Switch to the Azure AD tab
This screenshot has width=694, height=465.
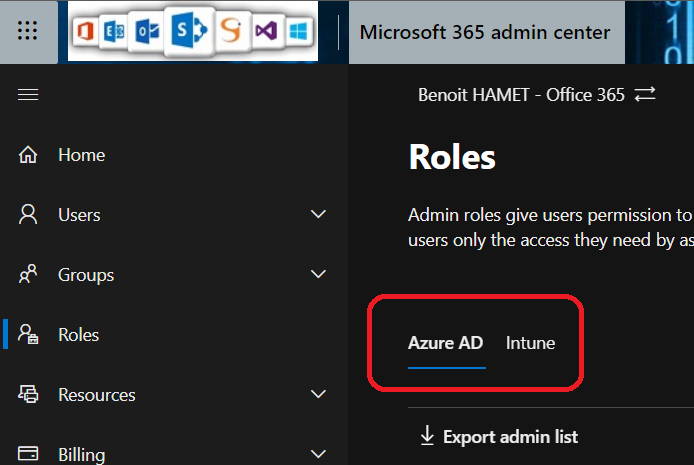click(446, 343)
